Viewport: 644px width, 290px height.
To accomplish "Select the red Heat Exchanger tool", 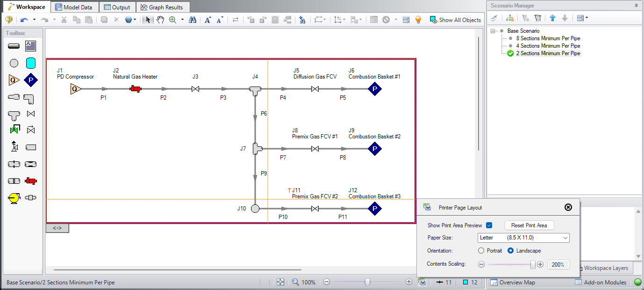I will [31, 181].
